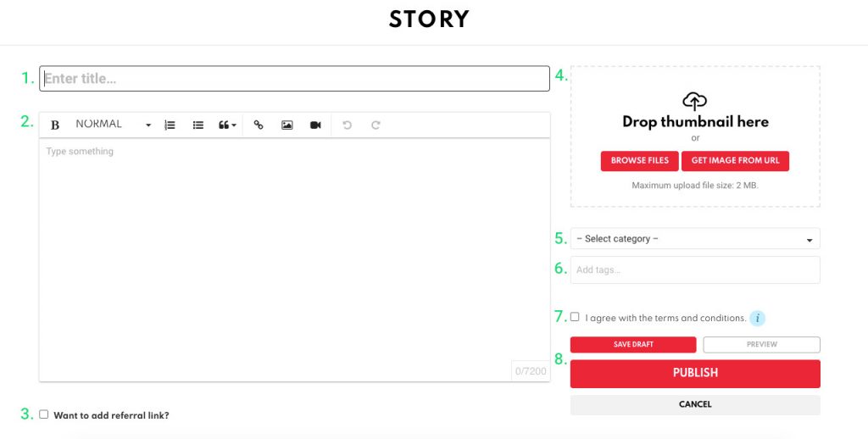Click the PREVIEW button
This screenshot has height=439, width=868.
pos(762,344)
